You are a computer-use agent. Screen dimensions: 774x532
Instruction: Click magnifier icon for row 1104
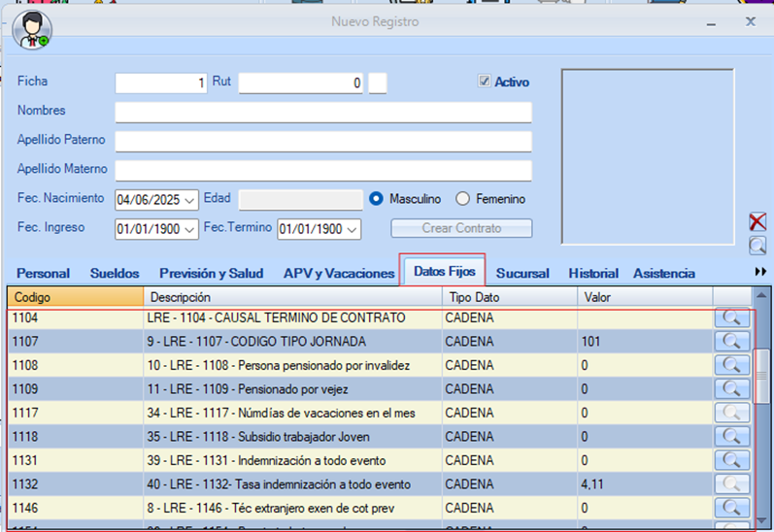click(731, 317)
